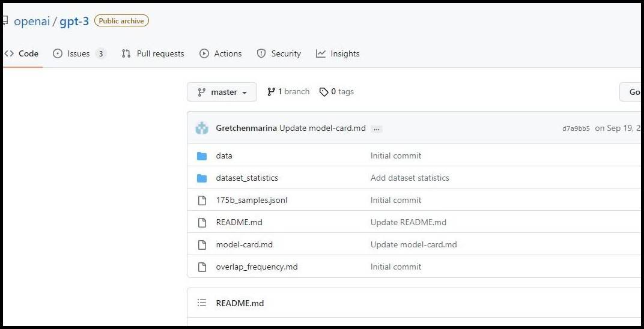
Task: Open the Update model-card.md commit message
Action: [x=323, y=128]
